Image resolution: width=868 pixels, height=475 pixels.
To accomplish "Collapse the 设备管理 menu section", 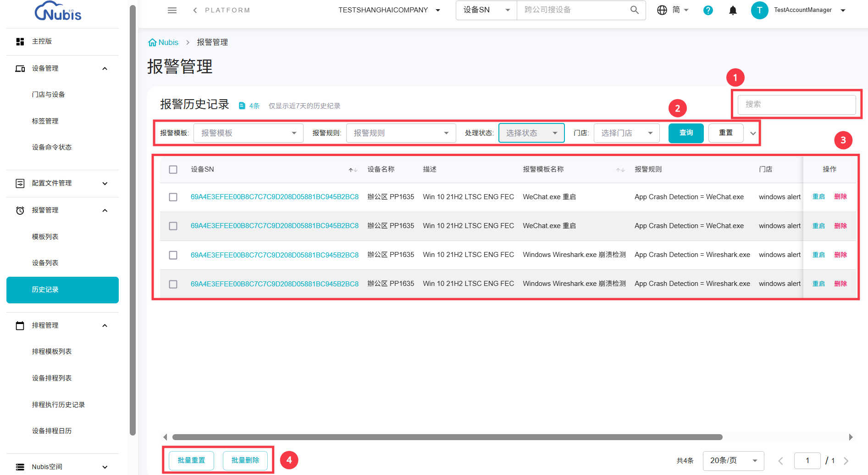I will pyautogui.click(x=105, y=69).
